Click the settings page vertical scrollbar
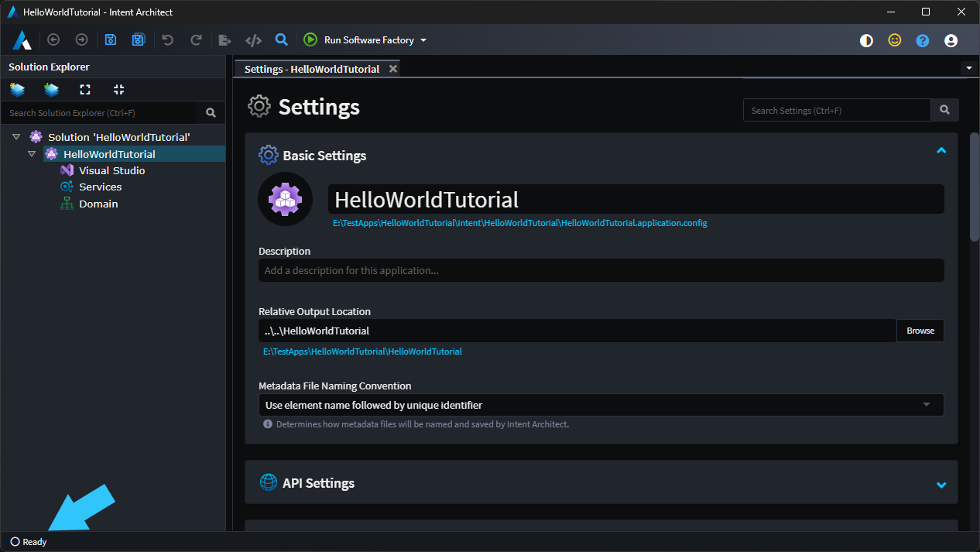This screenshot has width=980, height=552. (974, 187)
